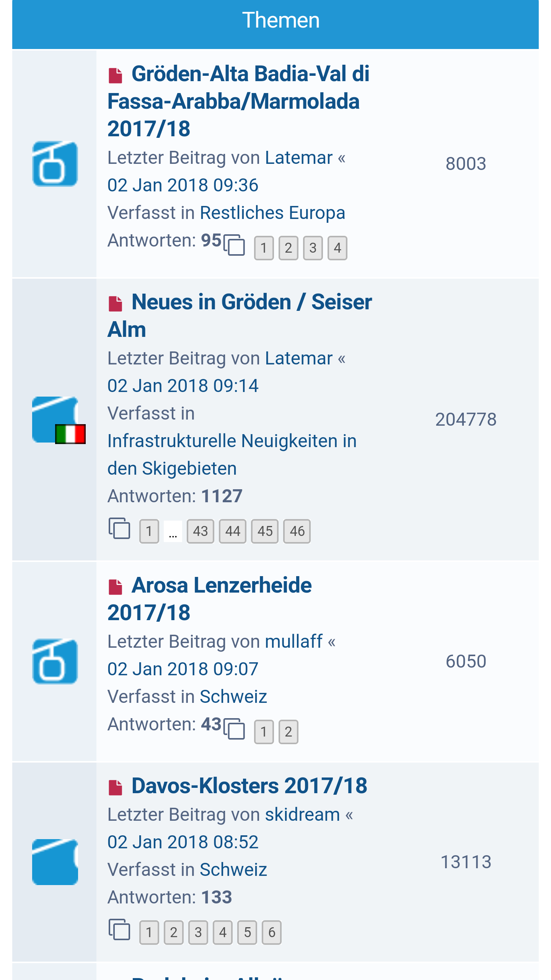Screen dimensions: 551x980
Task: Go to page 4 of Gröden-Alta Badia topic
Action: click(337, 248)
